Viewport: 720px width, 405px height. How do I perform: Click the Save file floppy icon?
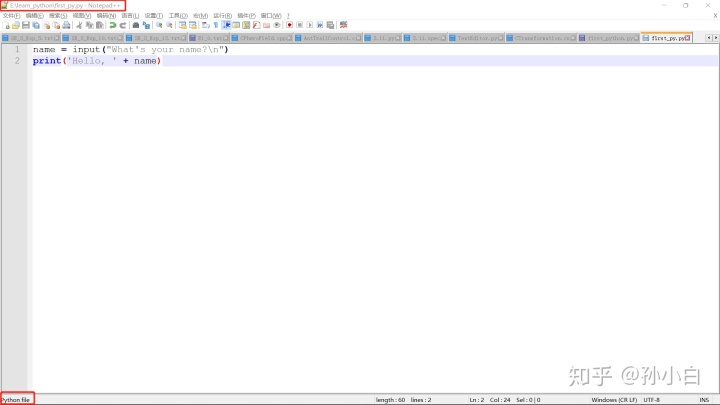[26, 25]
